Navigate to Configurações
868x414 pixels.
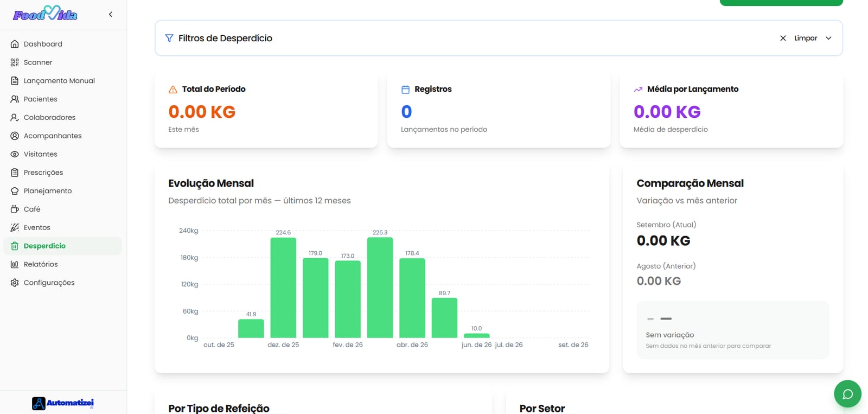pos(63,283)
